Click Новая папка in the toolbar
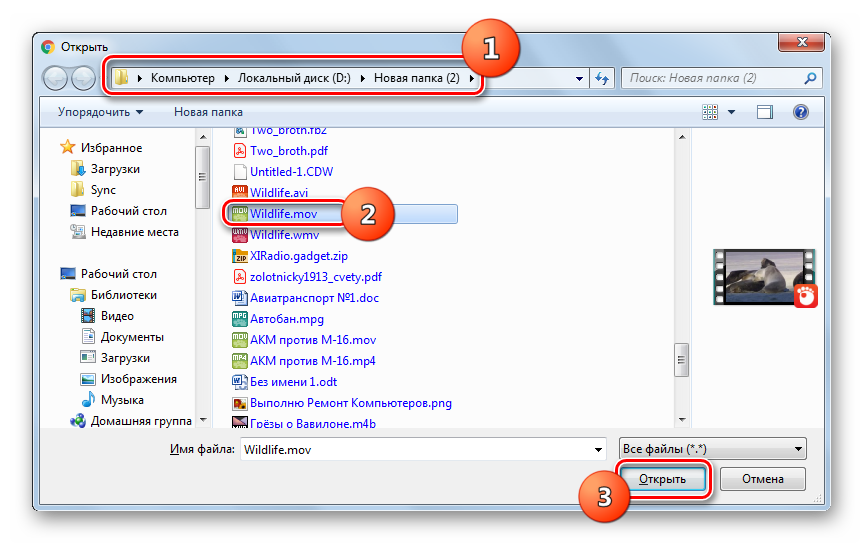864x544 pixels. pos(208,112)
